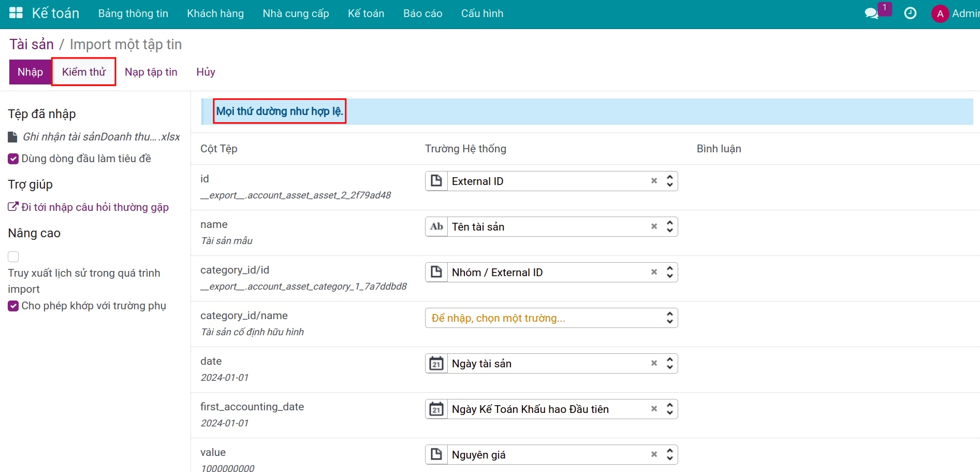Open the Kế toán menu item
Viewport: 980px width, 472px height.
(366, 13)
